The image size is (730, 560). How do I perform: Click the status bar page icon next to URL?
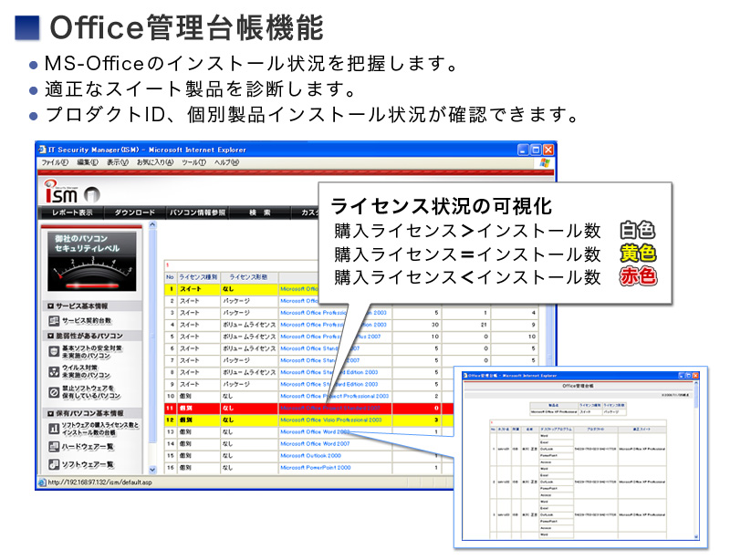pyautogui.click(x=42, y=482)
